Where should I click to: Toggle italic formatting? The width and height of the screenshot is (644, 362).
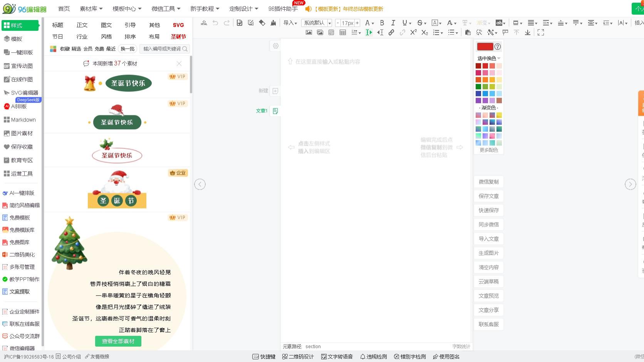click(x=393, y=23)
